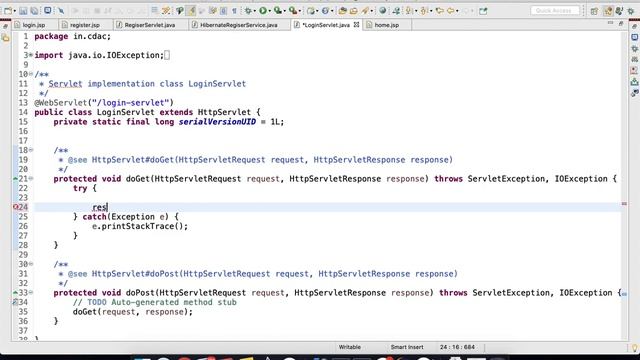Open the terminal monitor icon in toolbar

tap(47, 11)
